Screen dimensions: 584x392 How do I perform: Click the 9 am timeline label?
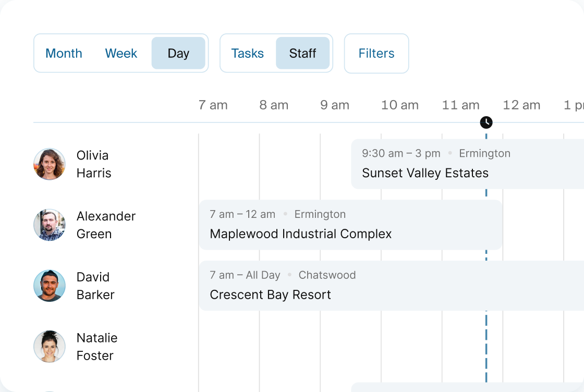click(x=334, y=105)
